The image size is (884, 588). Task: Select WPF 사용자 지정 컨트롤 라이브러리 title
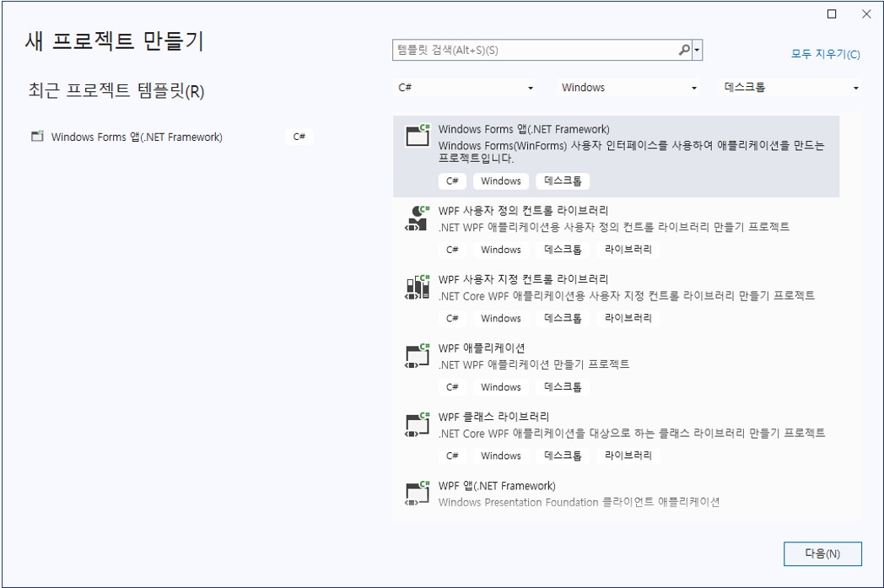523,279
